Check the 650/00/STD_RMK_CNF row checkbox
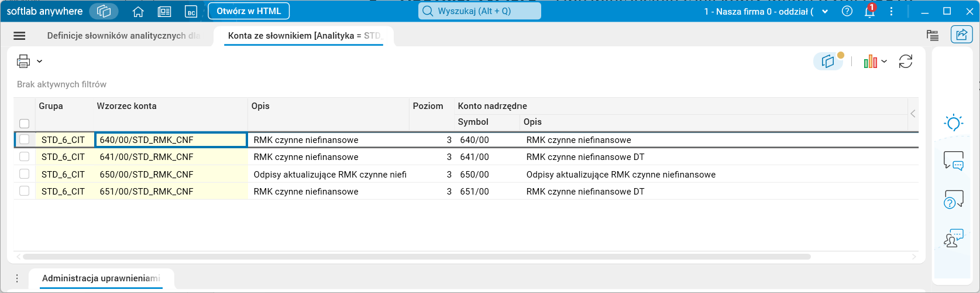The height and width of the screenshot is (293, 980). coord(24,174)
